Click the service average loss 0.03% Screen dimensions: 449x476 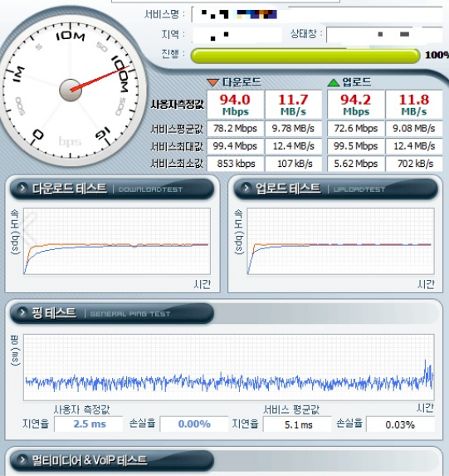tap(401, 424)
